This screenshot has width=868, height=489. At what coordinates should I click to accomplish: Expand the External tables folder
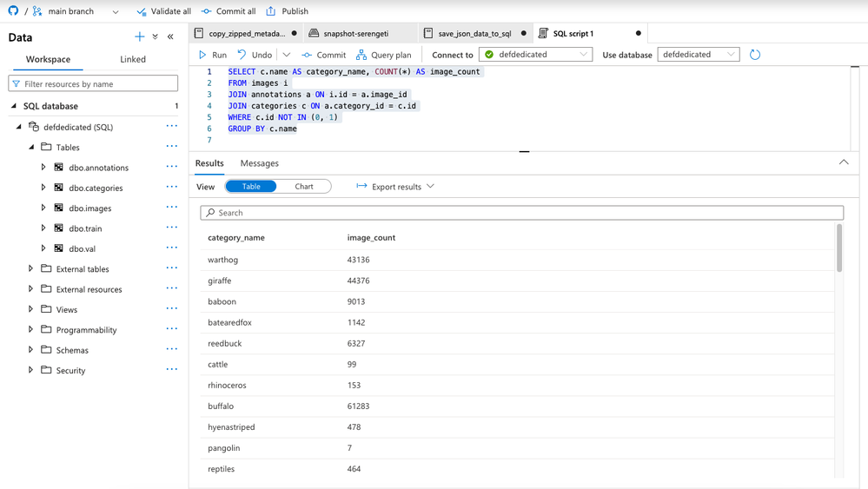point(30,268)
